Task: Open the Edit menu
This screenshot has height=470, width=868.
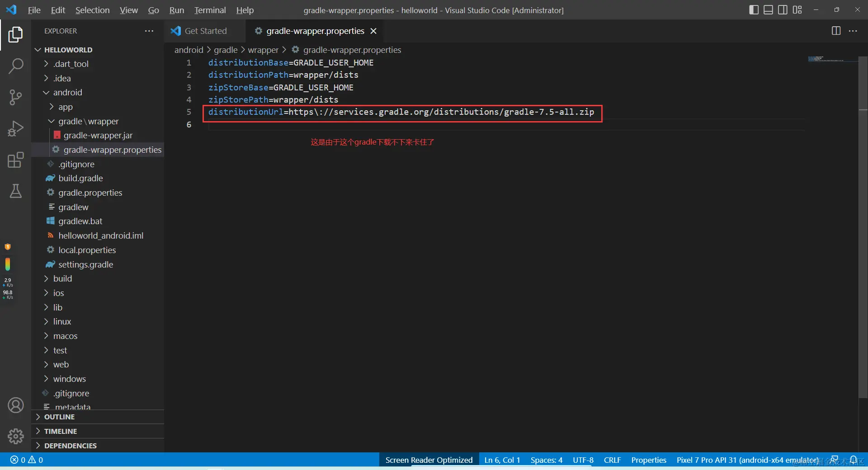Action: point(58,10)
